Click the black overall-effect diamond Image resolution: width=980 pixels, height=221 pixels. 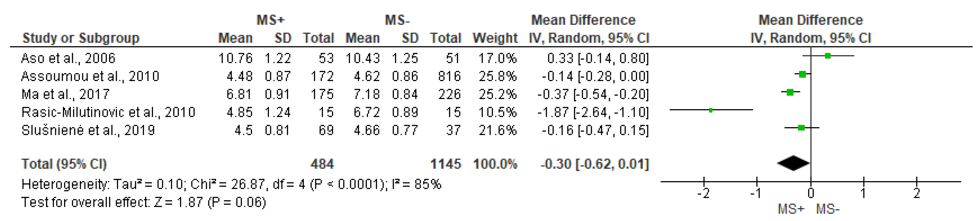793,163
